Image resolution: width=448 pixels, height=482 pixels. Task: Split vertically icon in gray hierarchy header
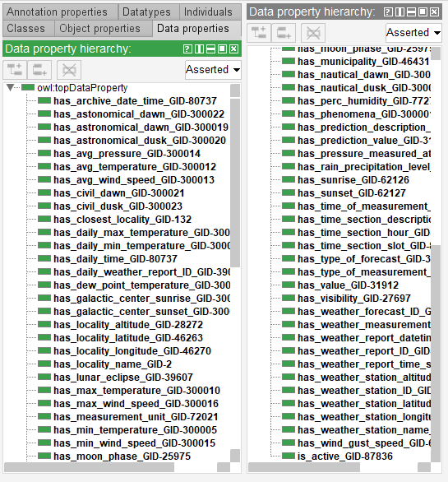point(400,12)
